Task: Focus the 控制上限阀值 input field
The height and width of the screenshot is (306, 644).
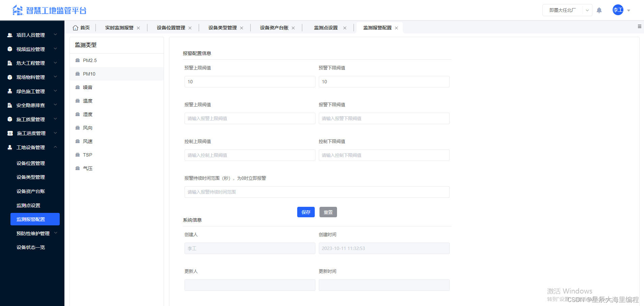Action: coord(250,155)
